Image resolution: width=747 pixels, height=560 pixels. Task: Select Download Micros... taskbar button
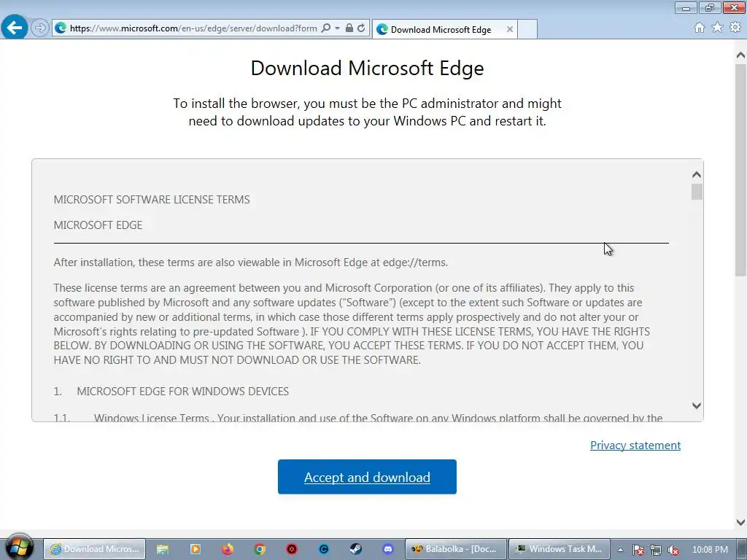pyautogui.click(x=94, y=549)
